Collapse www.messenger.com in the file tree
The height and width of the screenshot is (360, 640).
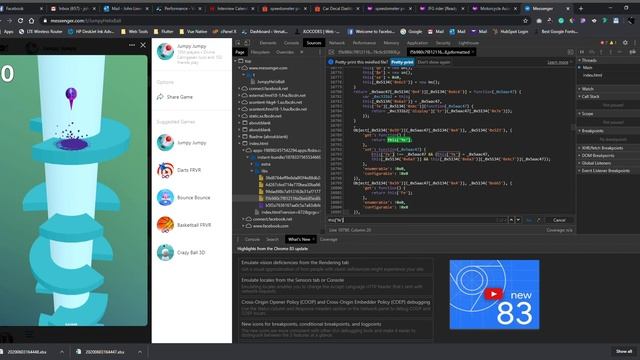click(x=240, y=68)
